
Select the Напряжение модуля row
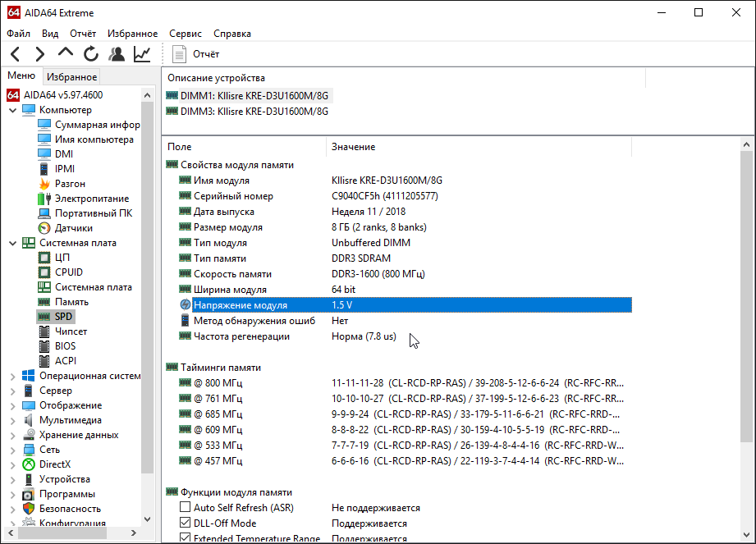tap(405, 305)
